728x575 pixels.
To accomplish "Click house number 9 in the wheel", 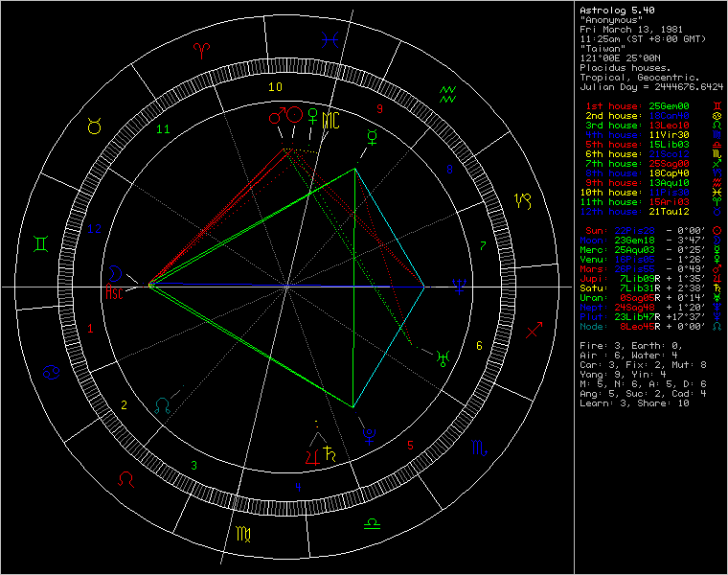I will 379,108.
